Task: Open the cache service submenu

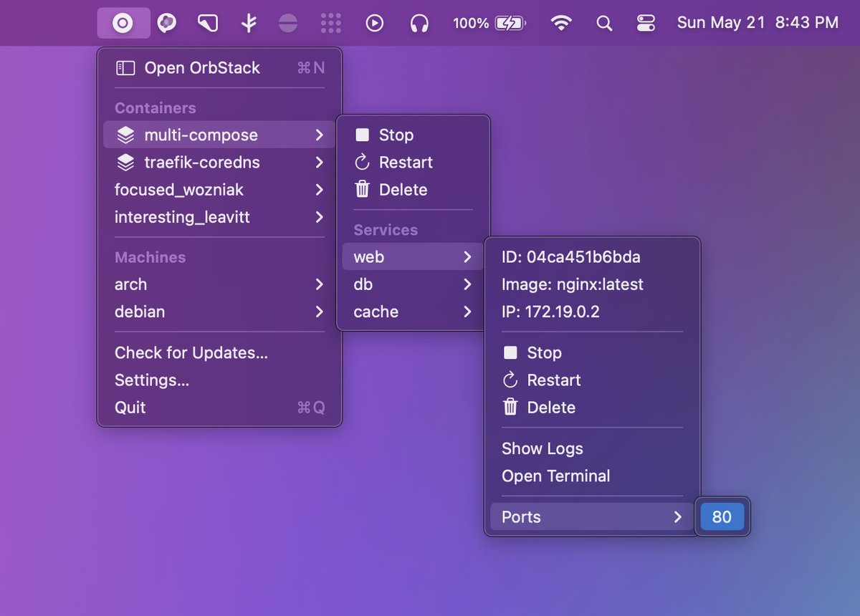Action: [413, 312]
